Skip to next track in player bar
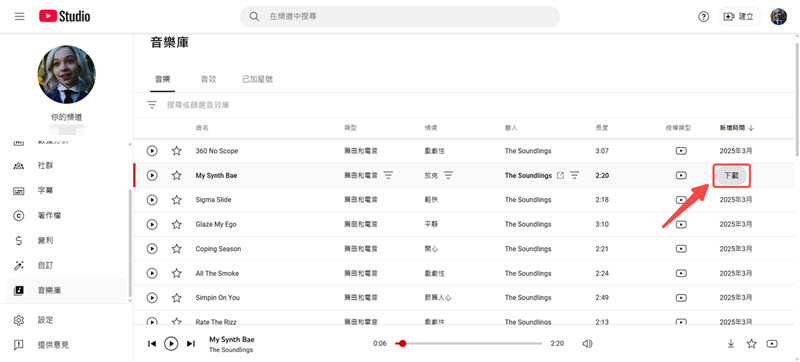The width and height of the screenshot is (800, 362). click(190, 344)
